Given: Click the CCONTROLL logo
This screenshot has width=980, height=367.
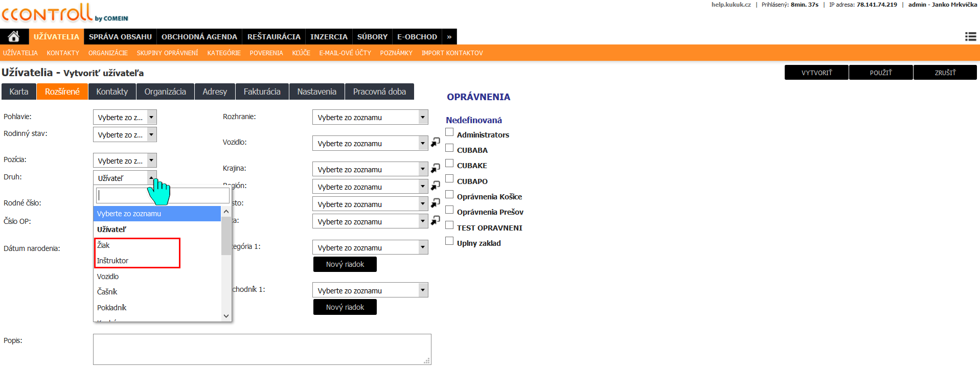Looking at the screenshot, I should (x=48, y=13).
